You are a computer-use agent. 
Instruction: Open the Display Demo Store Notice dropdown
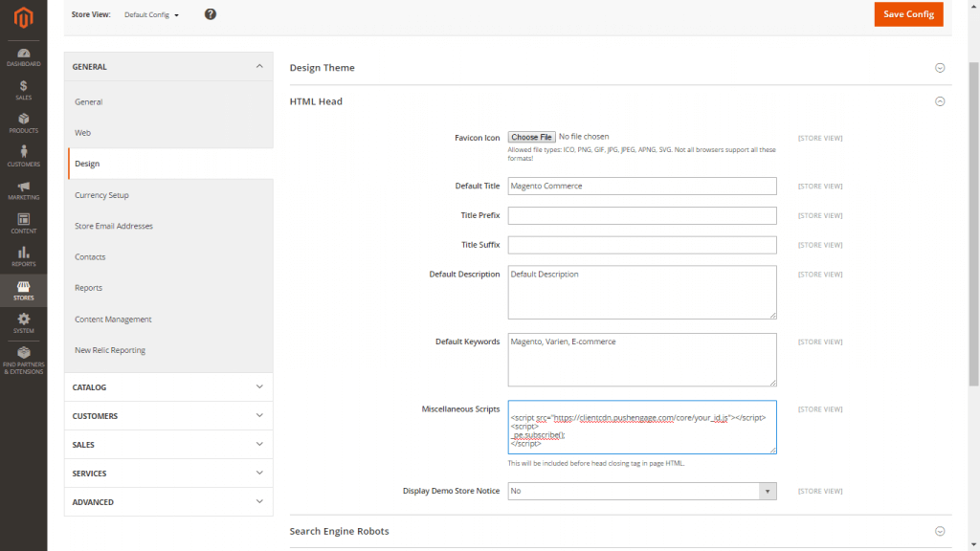coord(642,491)
